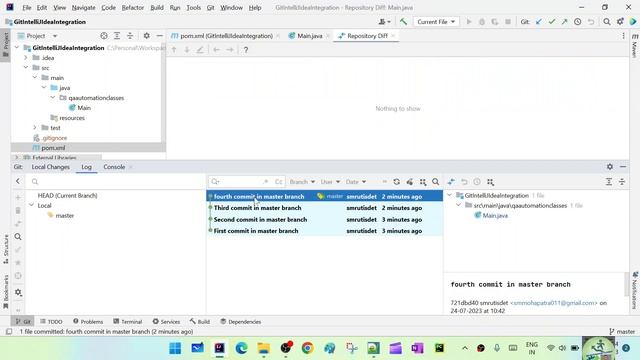Collapse the src folder
640x360 pixels.
[26, 67]
